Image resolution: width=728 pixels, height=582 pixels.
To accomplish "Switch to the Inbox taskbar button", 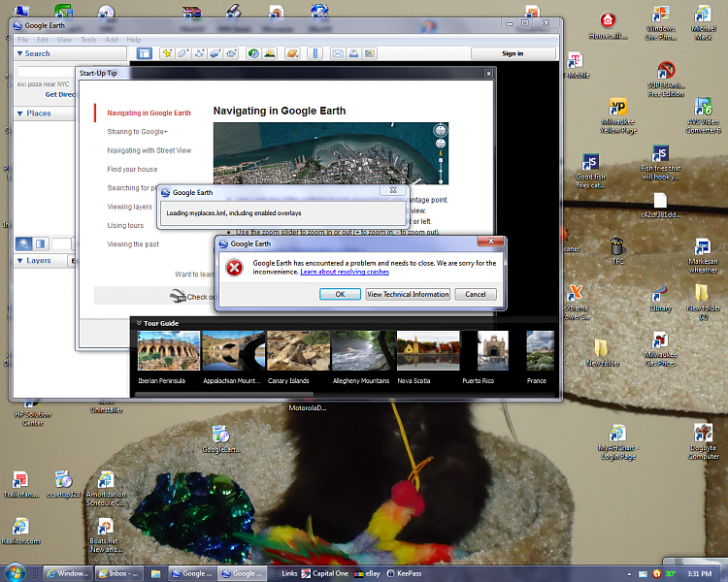I will point(117,573).
